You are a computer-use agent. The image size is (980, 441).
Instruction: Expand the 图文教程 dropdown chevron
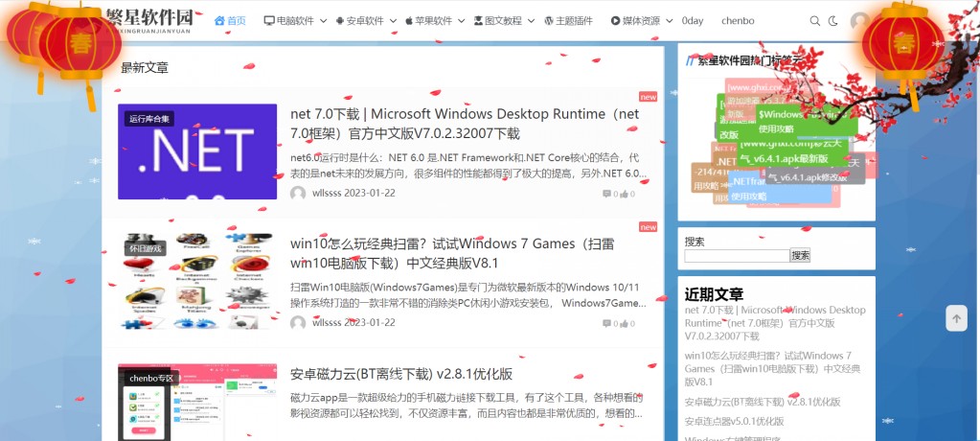tap(531, 21)
